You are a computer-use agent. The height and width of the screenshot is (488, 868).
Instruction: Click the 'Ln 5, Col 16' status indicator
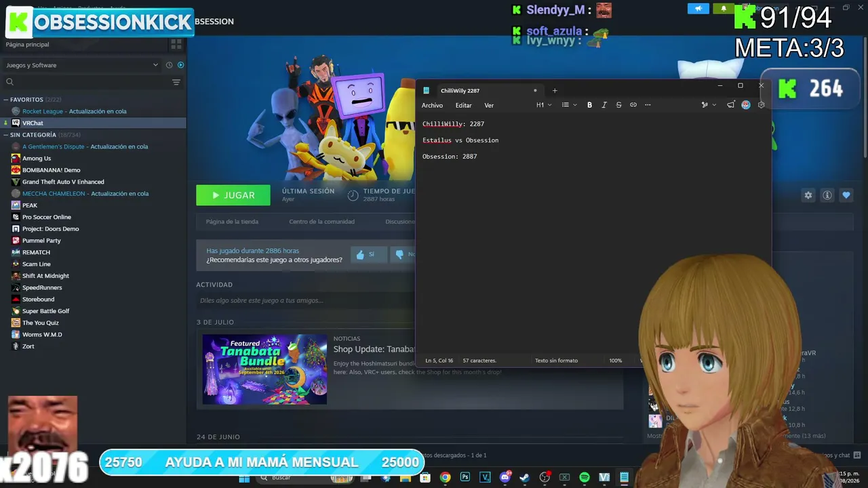pyautogui.click(x=439, y=361)
